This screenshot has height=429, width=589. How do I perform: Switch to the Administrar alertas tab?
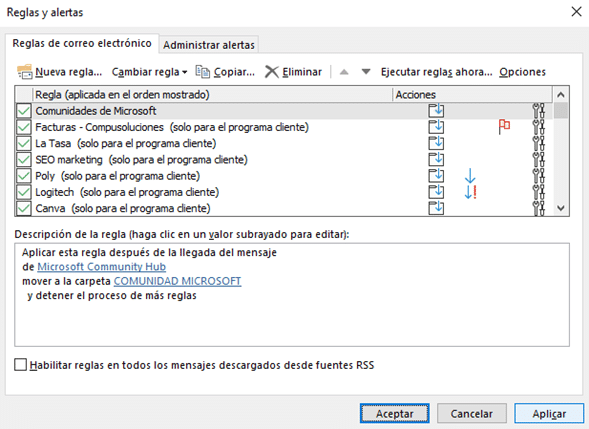(x=209, y=45)
